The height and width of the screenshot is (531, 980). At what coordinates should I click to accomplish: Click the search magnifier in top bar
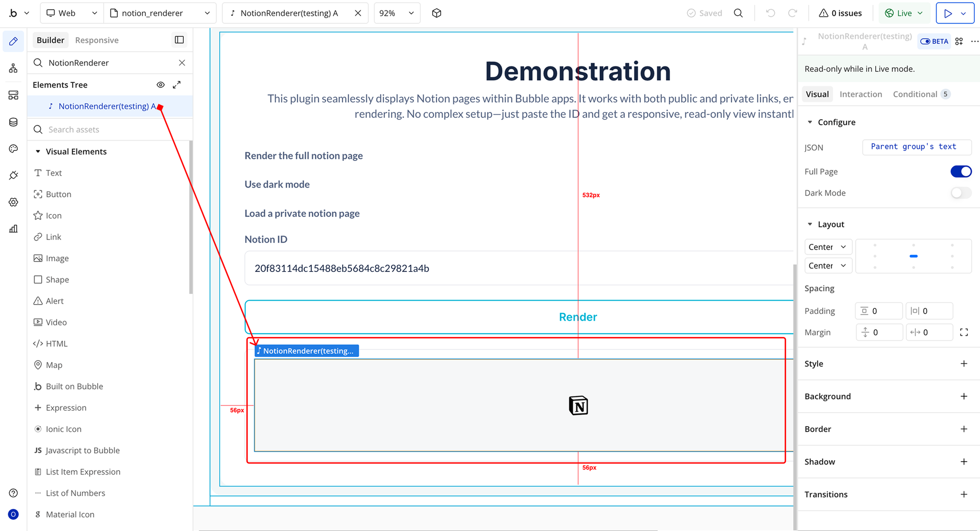tap(738, 13)
